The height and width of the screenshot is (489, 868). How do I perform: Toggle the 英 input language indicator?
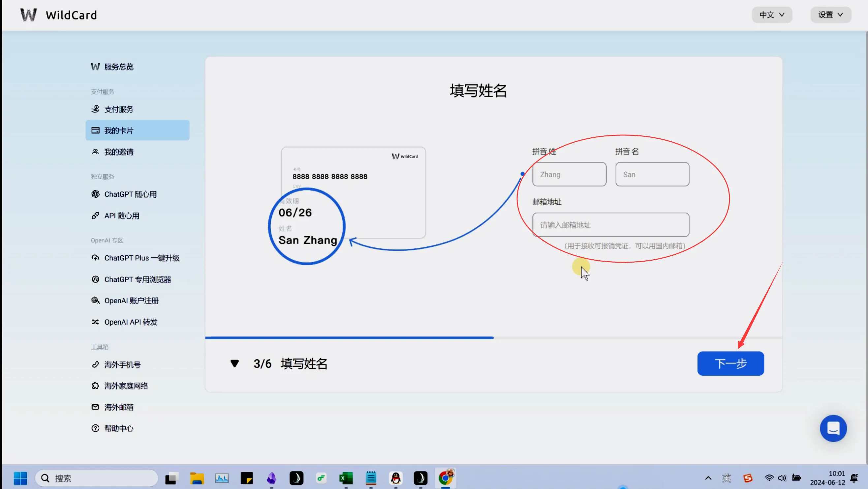pos(727,478)
